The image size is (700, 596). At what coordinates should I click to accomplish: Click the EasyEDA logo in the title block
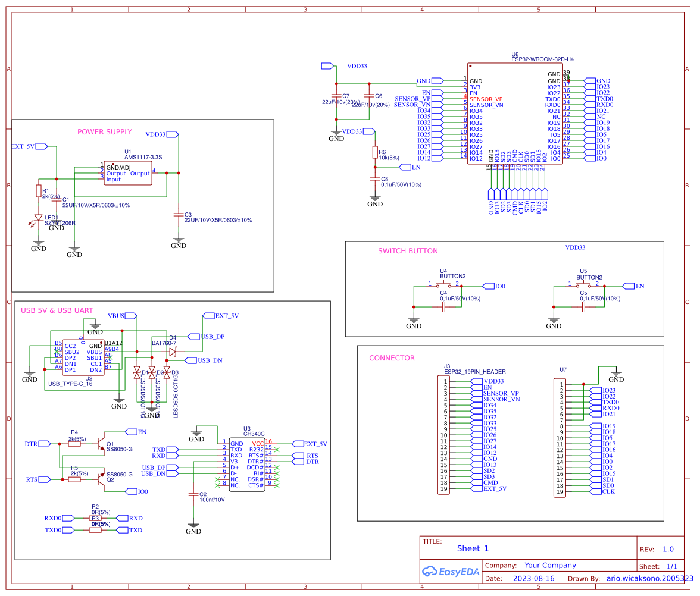coord(451,572)
